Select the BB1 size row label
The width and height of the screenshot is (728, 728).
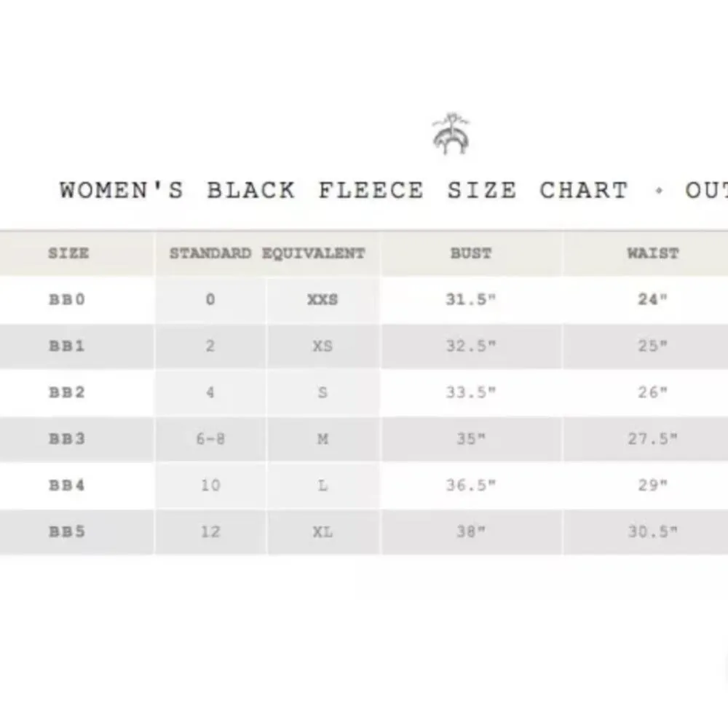point(67,346)
